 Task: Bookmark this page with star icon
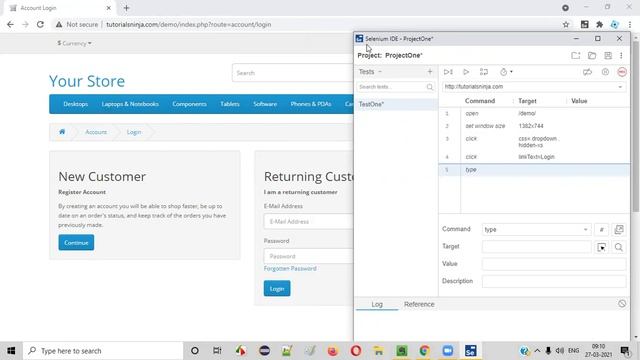coord(566,24)
